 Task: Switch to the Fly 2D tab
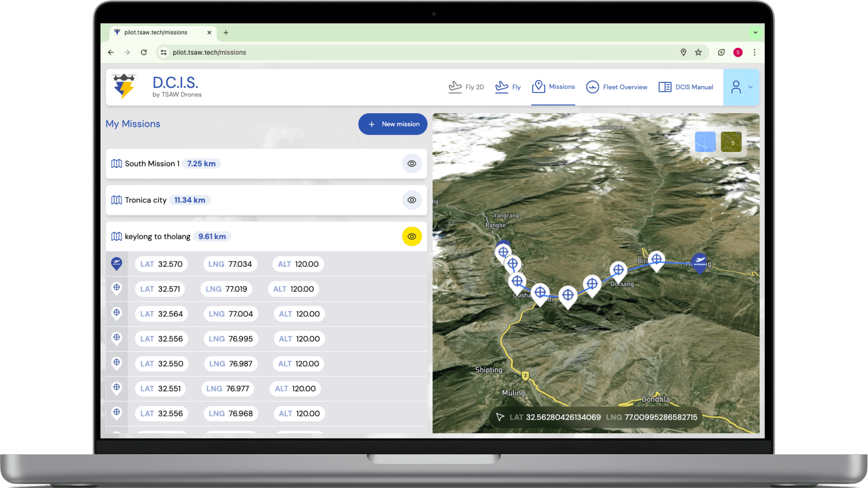[466, 87]
